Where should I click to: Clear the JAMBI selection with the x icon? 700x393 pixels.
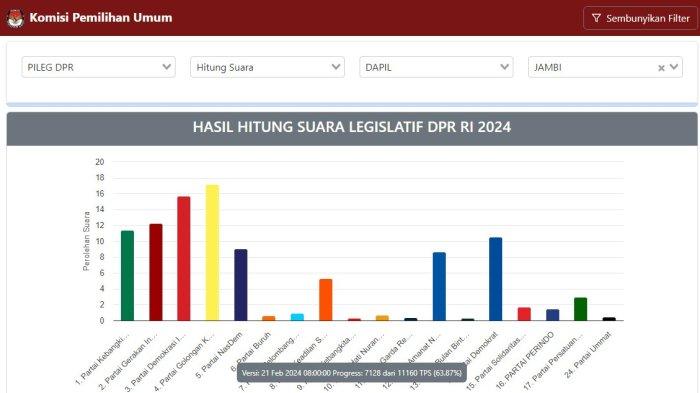(661, 68)
